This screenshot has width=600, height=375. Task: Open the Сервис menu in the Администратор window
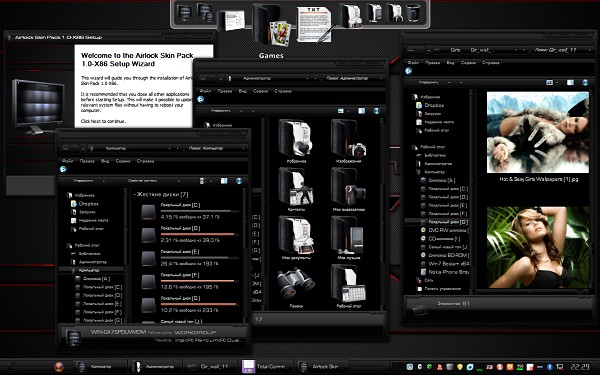coord(260,91)
